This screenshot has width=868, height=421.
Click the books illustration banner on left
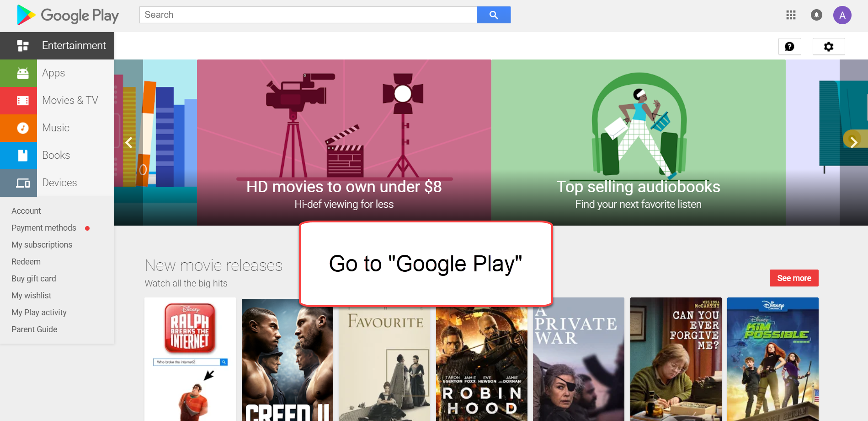(155, 142)
